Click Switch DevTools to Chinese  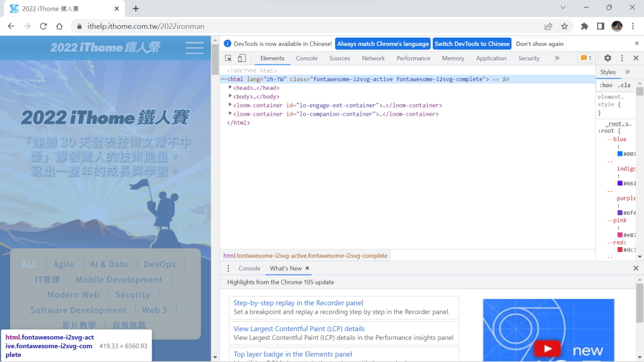coord(472,43)
